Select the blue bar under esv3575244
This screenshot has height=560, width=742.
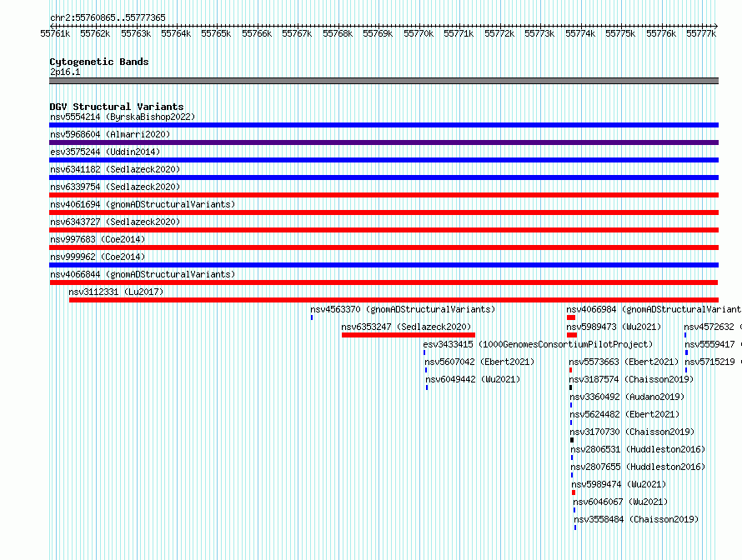(384, 160)
